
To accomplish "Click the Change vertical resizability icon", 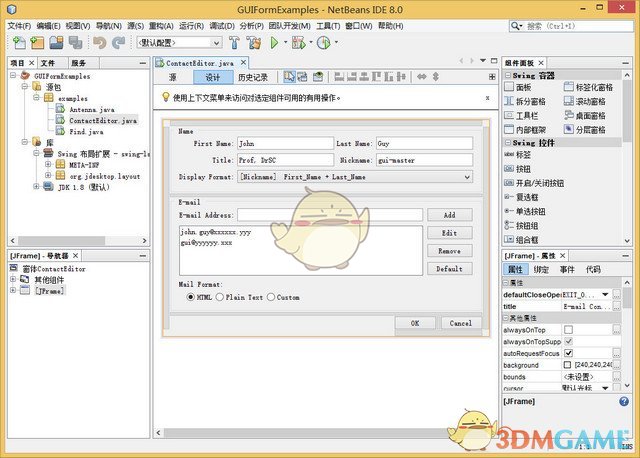I will (x=436, y=76).
